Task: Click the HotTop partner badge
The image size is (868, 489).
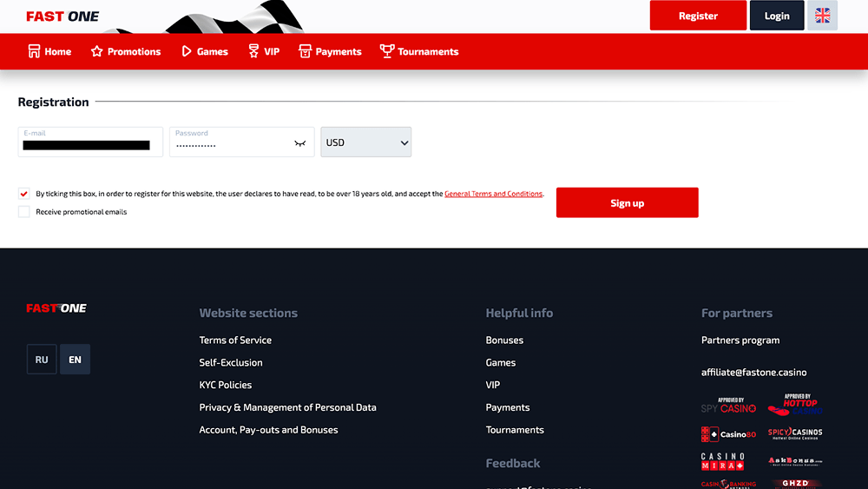Action: (795, 406)
